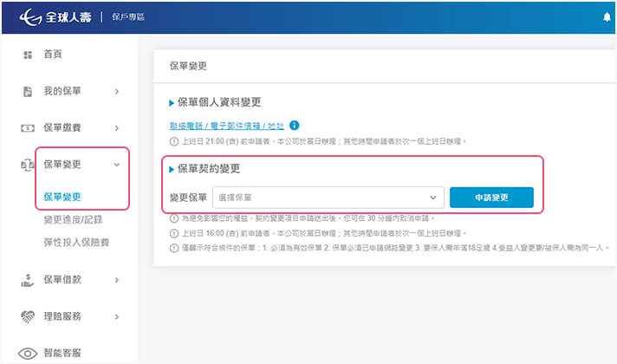Click the 智能客服 eye icon
The width and height of the screenshot is (617, 364).
28,354
